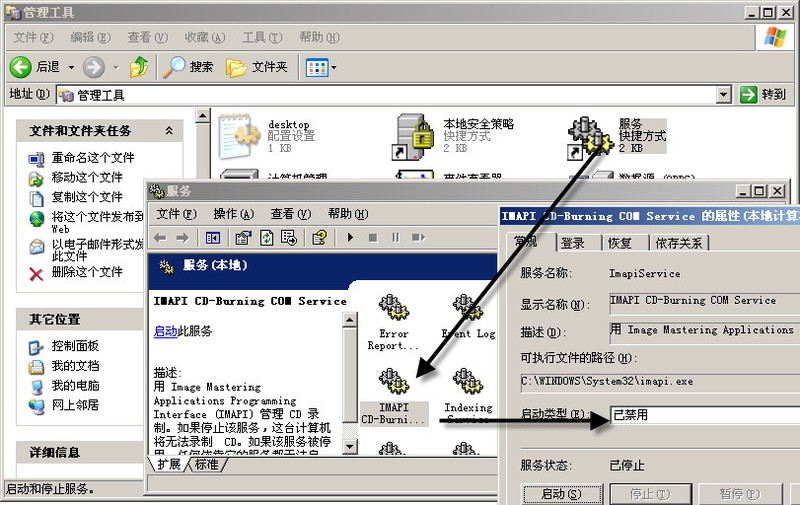Screen dimensions: 800x505
Task: Toggle console tree icon in 服务 toolbar
Action: tap(213, 238)
